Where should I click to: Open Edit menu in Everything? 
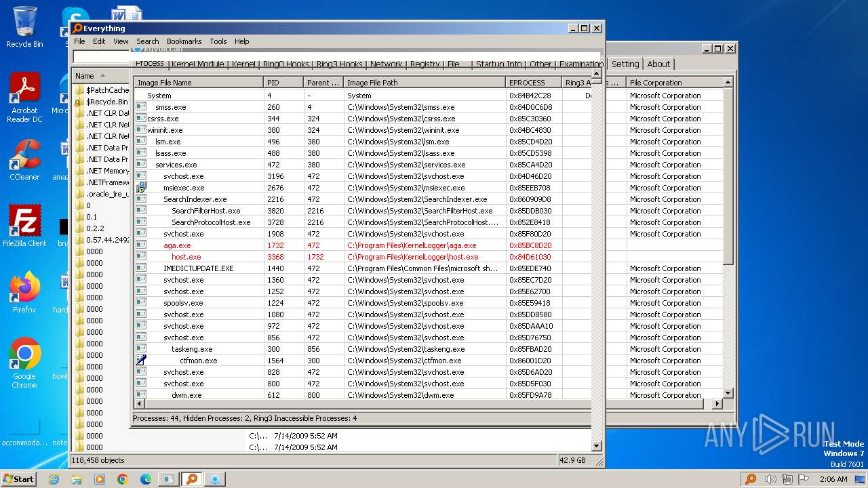click(x=99, y=41)
